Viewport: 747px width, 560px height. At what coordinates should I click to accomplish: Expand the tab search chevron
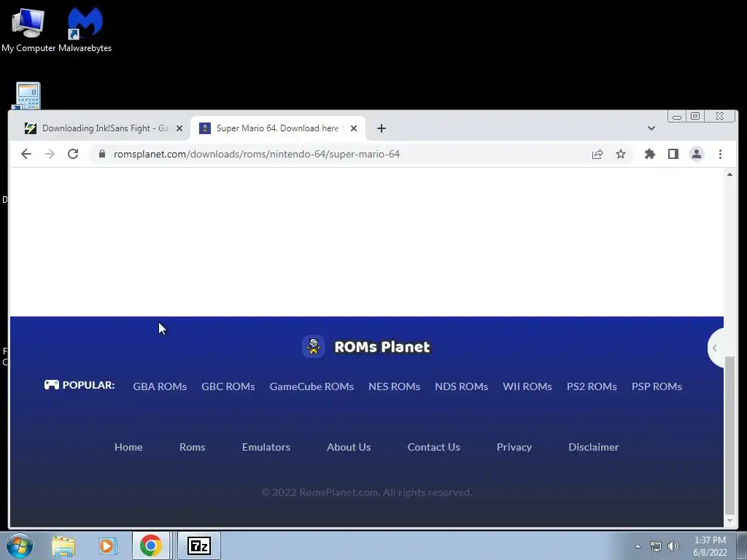coord(651,128)
